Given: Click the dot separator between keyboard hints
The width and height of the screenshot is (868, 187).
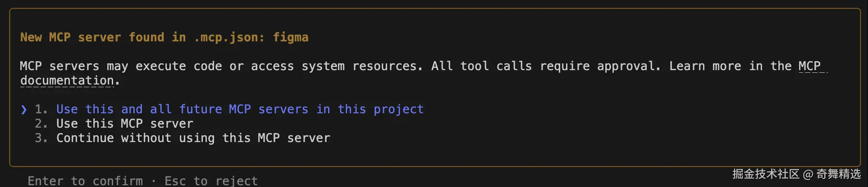Looking at the screenshot, I should [154, 181].
